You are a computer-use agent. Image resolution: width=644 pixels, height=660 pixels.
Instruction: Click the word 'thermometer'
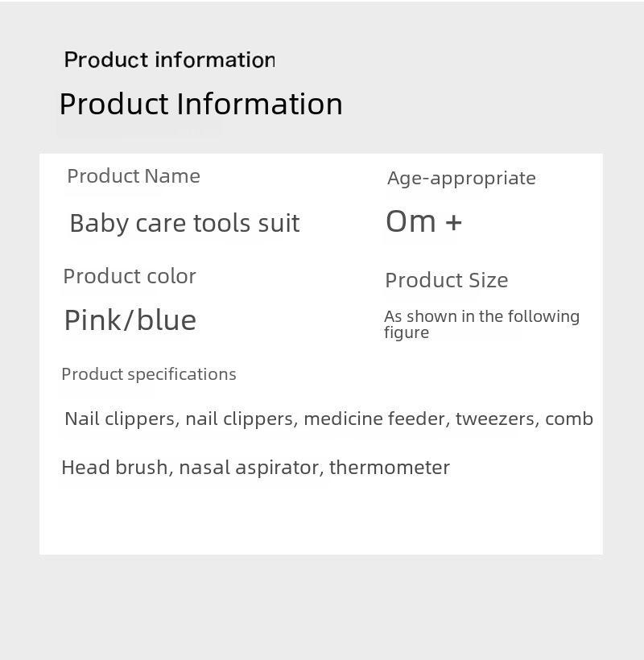click(390, 468)
